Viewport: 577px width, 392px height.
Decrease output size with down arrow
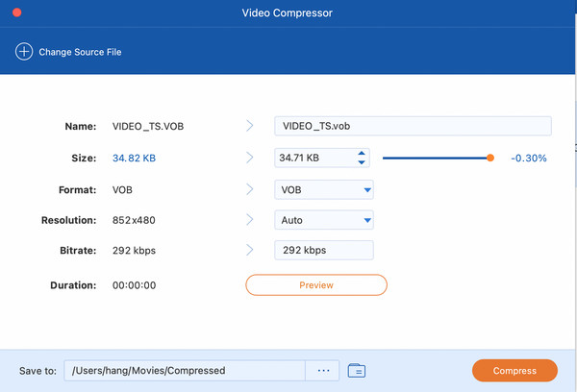(362, 162)
